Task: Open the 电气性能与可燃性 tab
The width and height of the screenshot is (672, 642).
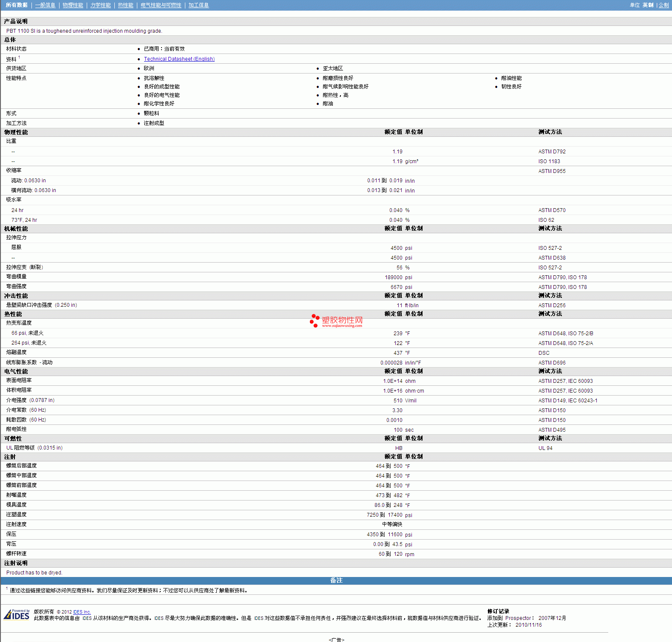Action: click(161, 5)
